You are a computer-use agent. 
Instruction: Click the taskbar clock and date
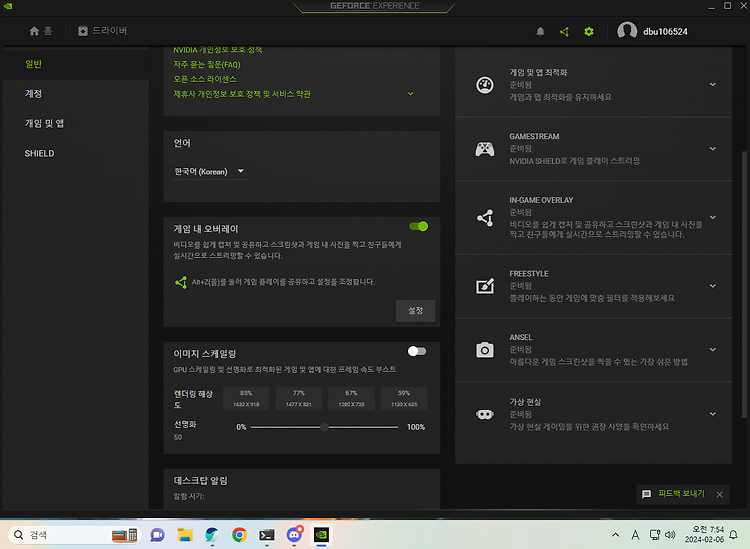(704, 535)
